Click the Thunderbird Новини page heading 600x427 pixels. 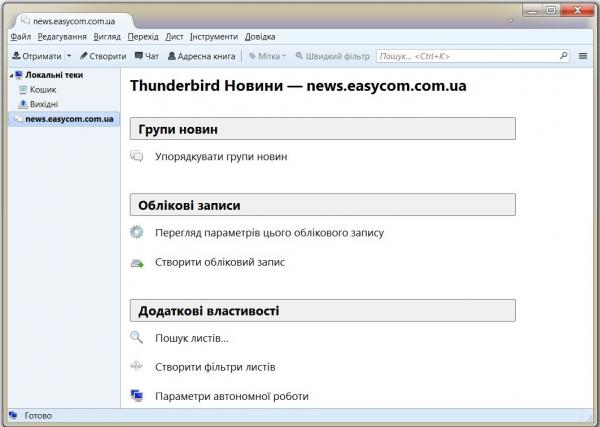[x=298, y=86]
